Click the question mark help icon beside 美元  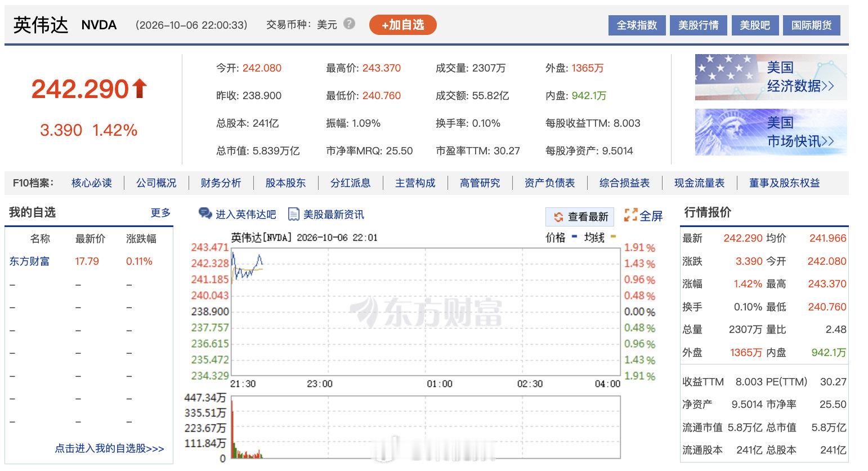(349, 24)
